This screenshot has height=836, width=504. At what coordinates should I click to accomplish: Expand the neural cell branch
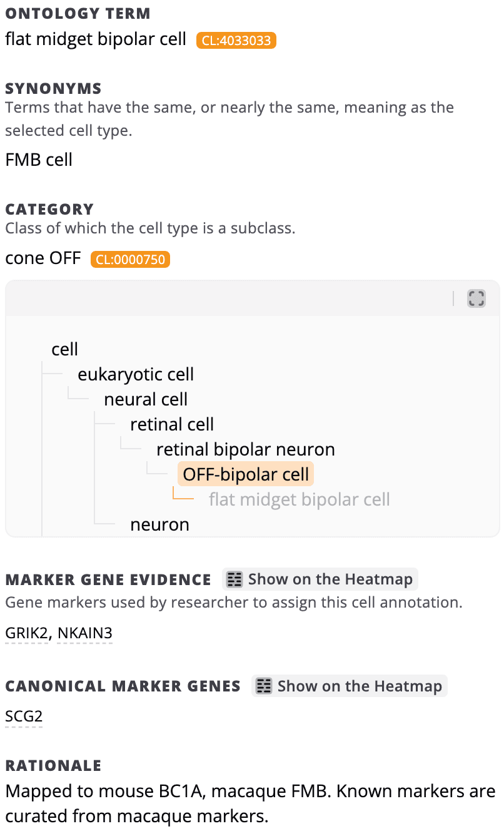pyautogui.click(x=146, y=399)
